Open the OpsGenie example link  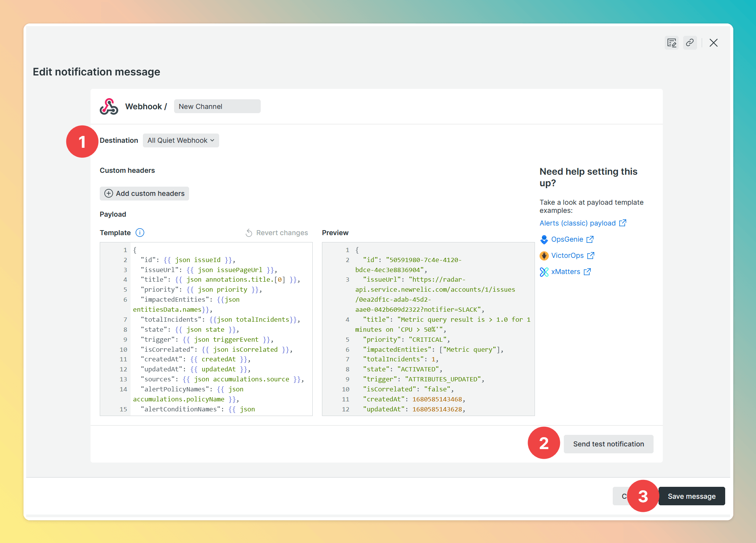(x=567, y=239)
